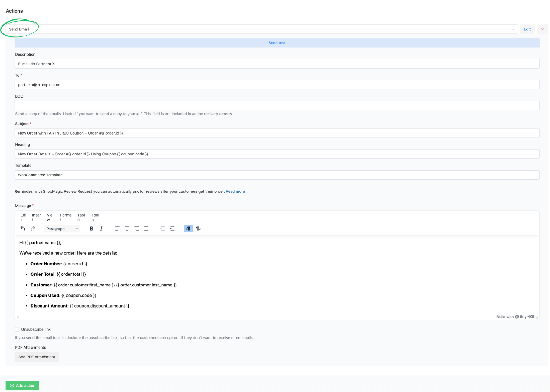
Task: Apply italic formatting in the message editor
Action: (101, 228)
